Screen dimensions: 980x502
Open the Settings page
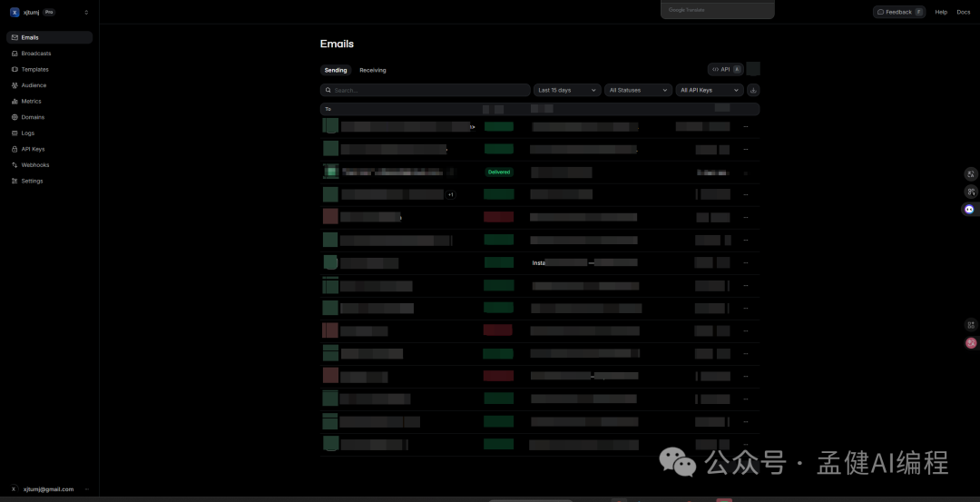coord(33,181)
